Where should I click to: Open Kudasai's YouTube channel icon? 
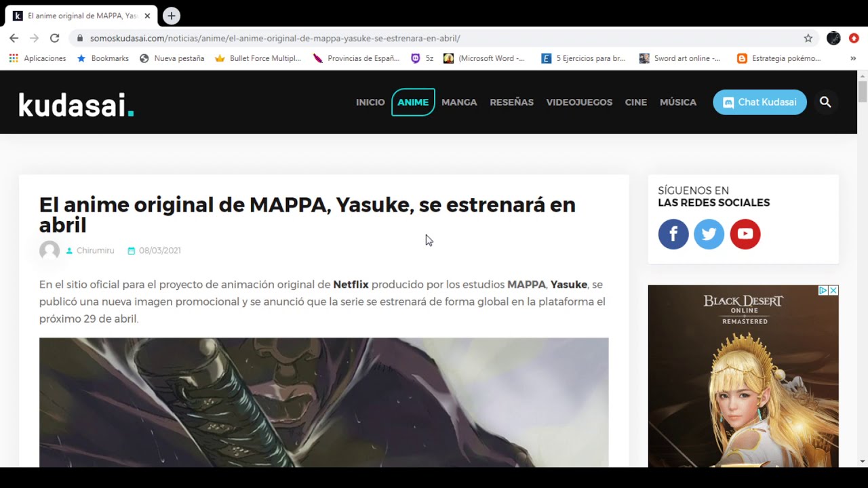point(745,234)
